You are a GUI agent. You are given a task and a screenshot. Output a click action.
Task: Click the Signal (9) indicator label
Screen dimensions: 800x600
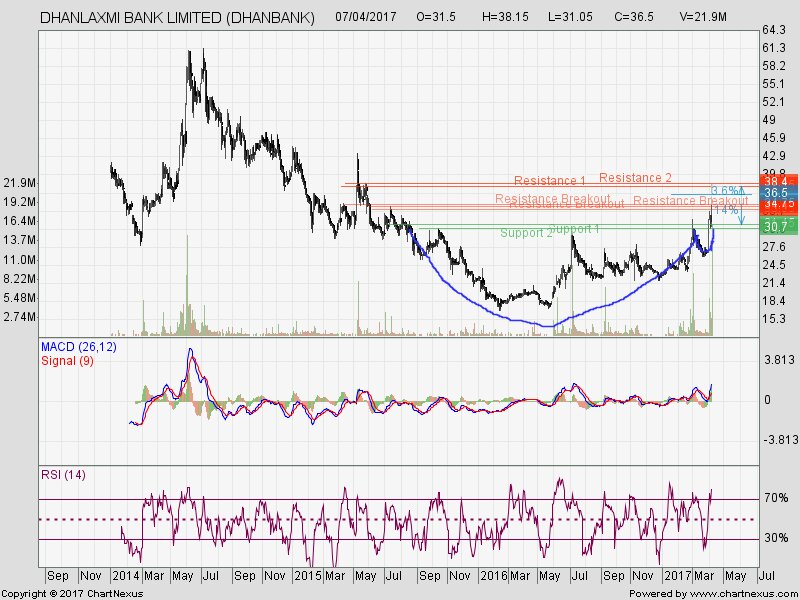pyautogui.click(x=67, y=361)
